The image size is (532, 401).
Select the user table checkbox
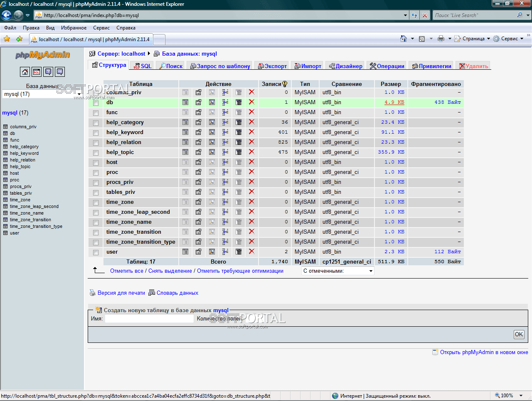96,252
